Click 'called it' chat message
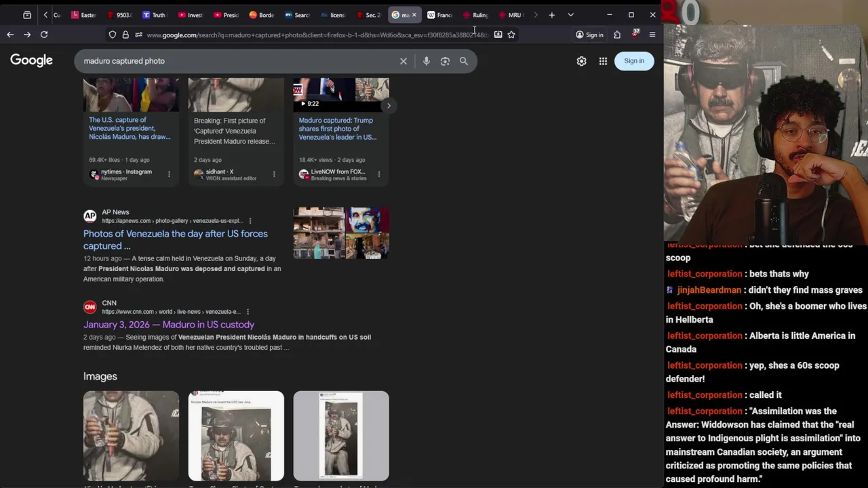Screen dimensions: 868x488 tap(764, 395)
